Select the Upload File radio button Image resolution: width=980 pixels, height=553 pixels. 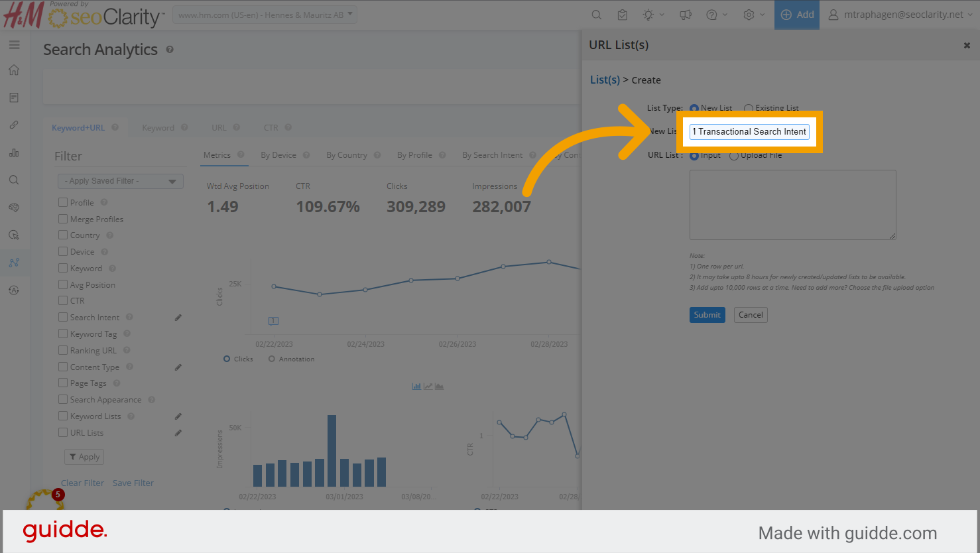[x=734, y=156]
